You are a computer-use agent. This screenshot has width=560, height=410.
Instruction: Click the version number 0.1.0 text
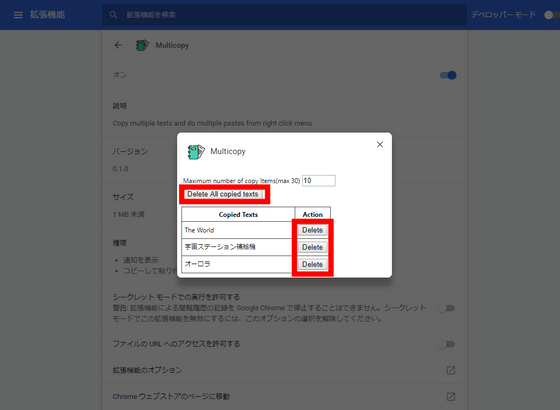click(x=120, y=169)
